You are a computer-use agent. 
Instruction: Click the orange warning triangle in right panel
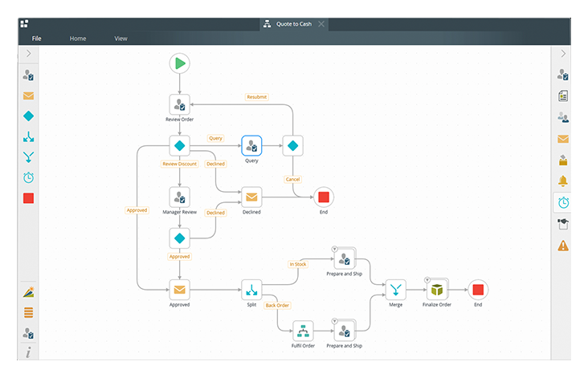563,246
